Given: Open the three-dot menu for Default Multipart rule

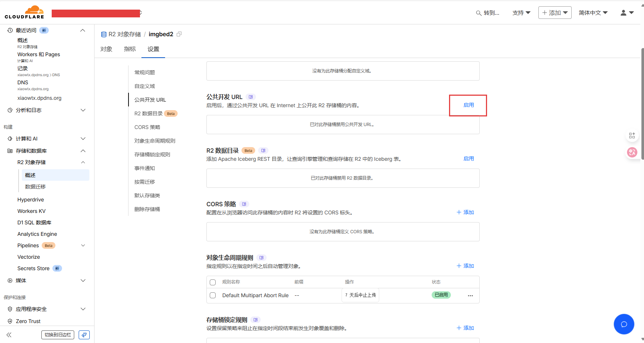Looking at the screenshot, I should [470, 296].
